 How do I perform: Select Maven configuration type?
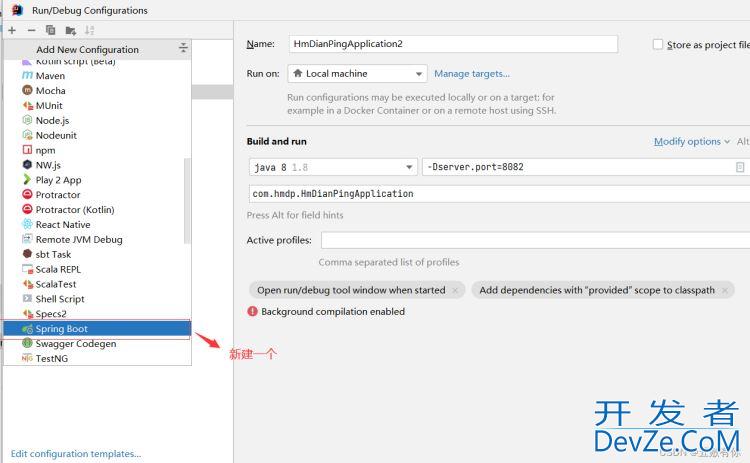(x=97, y=76)
